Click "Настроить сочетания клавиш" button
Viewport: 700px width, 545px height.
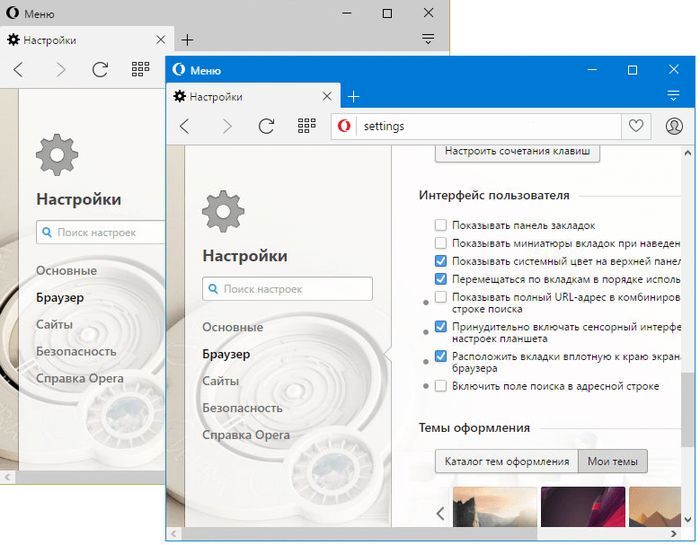(x=518, y=152)
